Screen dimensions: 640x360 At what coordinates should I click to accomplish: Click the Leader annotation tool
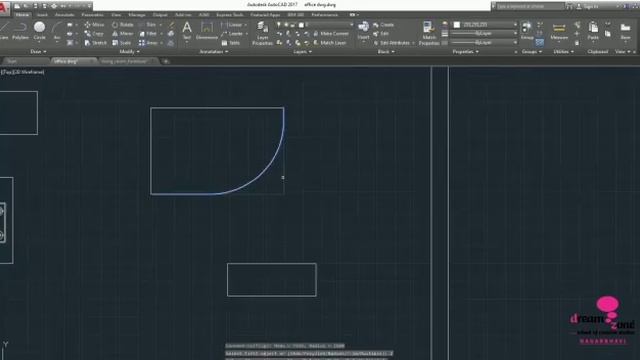(232, 34)
